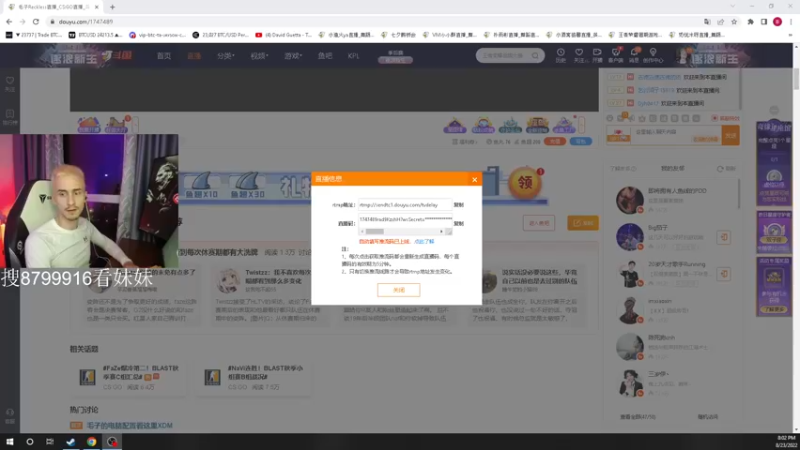Copy the stream key in the dialog
800x450 pixels.
[459, 223]
